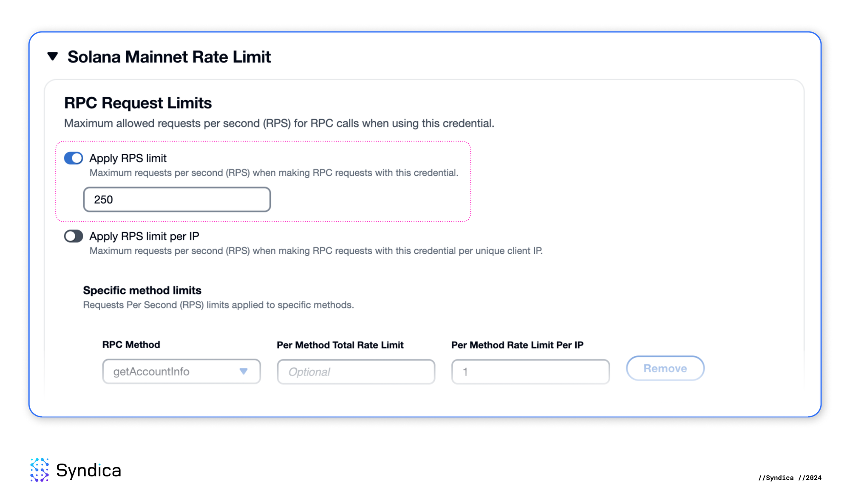Select the RPS limit value box showing 250
The width and height of the screenshot is (850, 504).
[x=176, y=199]
